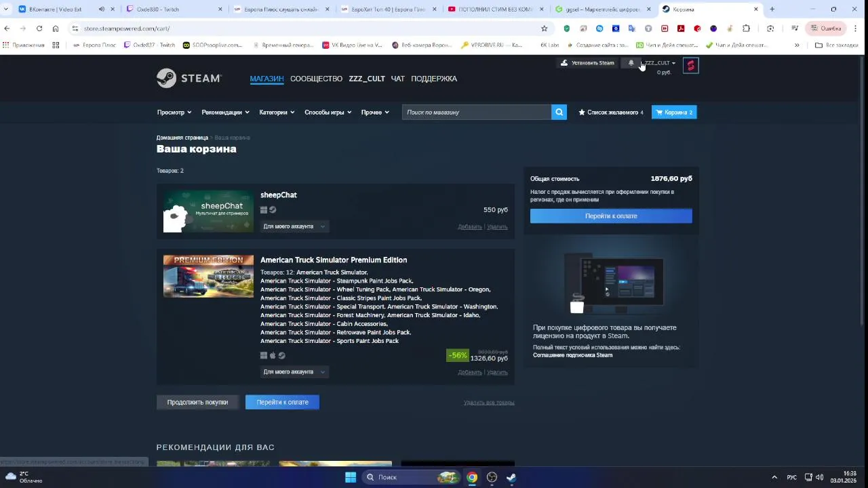Expand the Категории dropdown menu
868x488 pixels.
click(x=277, y=113)
